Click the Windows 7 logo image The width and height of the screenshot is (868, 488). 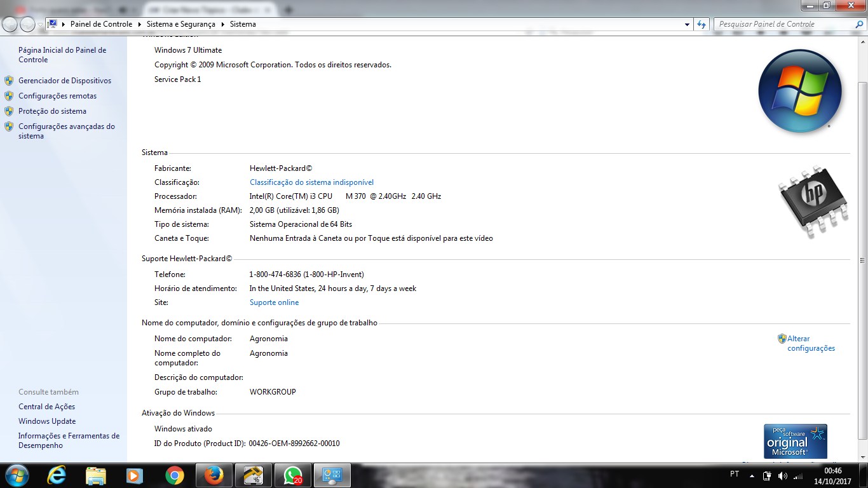tap(800, 91)
